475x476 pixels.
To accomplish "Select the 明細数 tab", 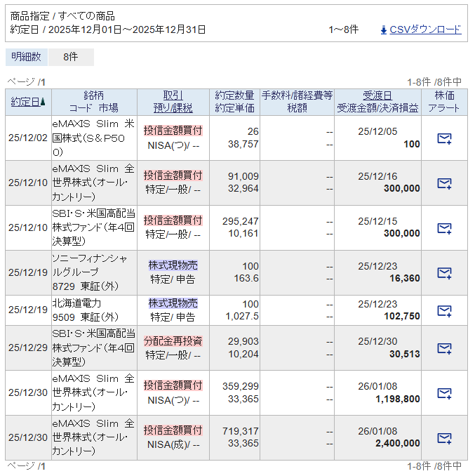I will click(27, 58).
